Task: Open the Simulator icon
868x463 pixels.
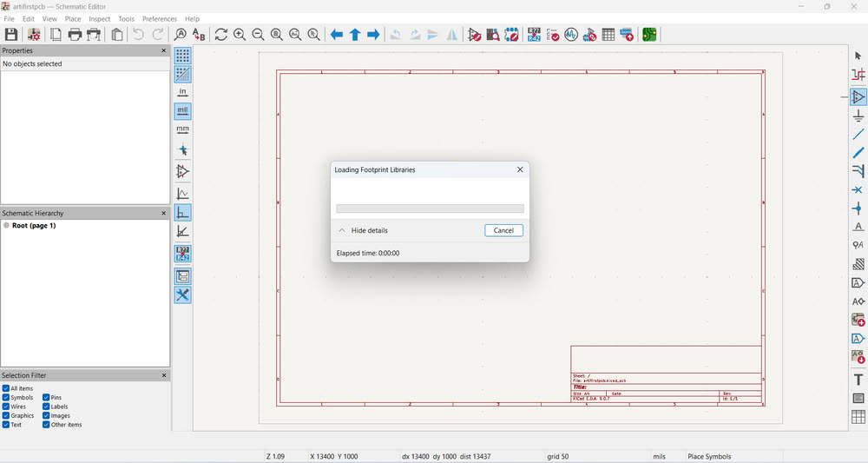Action: [571, 35]
